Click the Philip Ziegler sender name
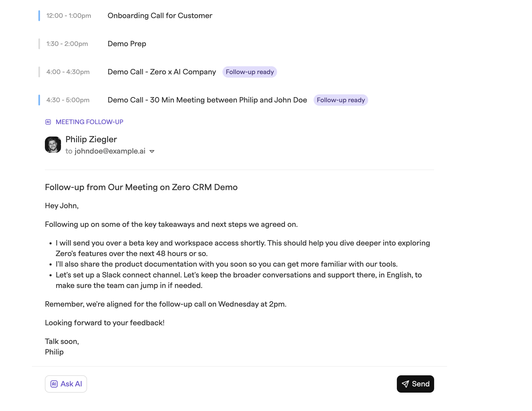 coord(91,139)
